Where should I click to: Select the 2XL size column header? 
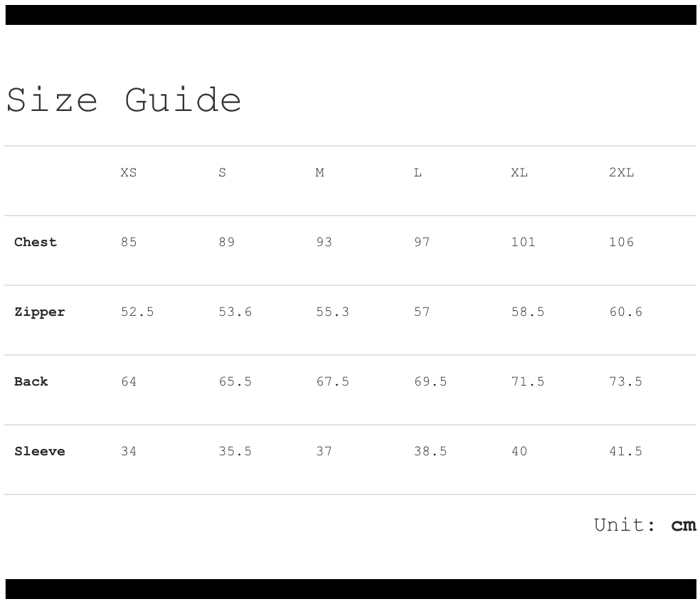coord(621,173)
